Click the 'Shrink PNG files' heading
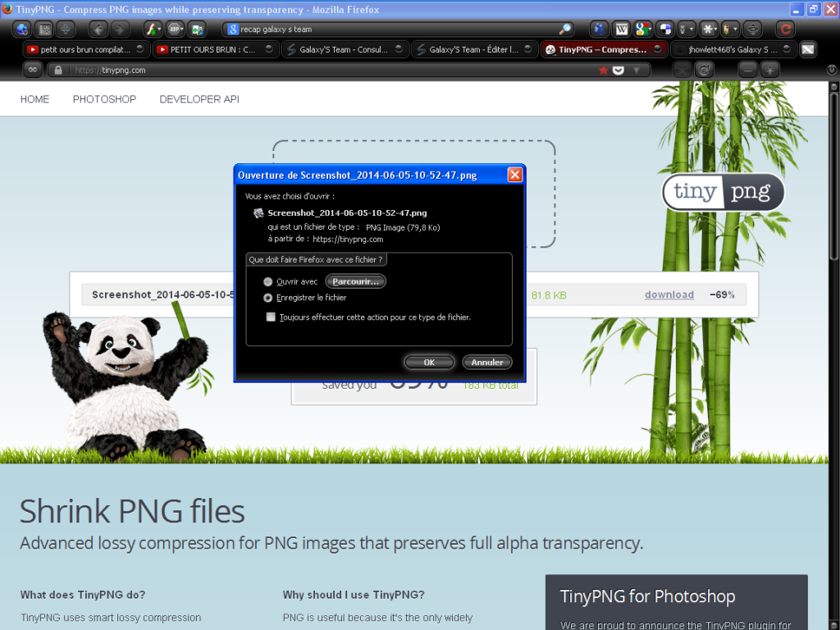840x630 pixels. 132,511
